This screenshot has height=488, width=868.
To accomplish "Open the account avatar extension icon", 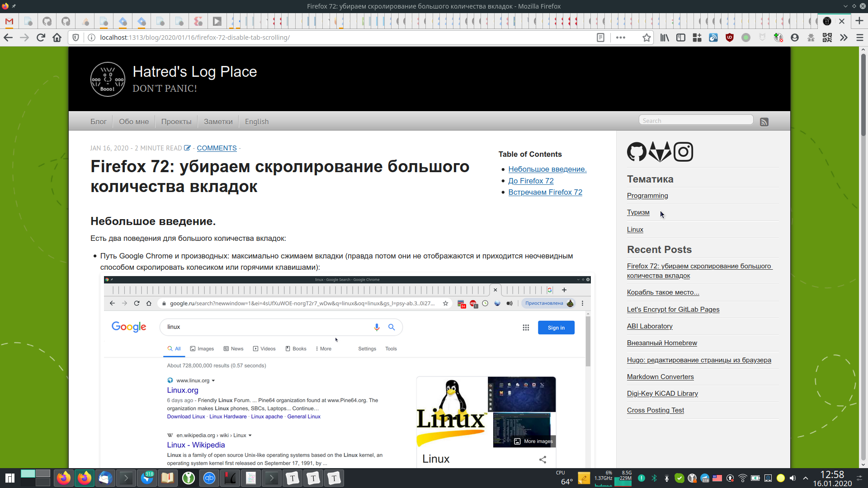I will pos(795,38).
